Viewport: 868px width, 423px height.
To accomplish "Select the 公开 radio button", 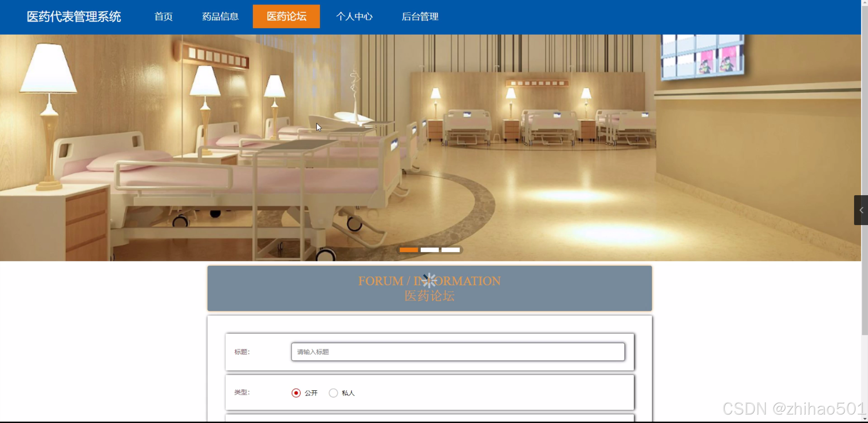I will click(x=296, y=393).
